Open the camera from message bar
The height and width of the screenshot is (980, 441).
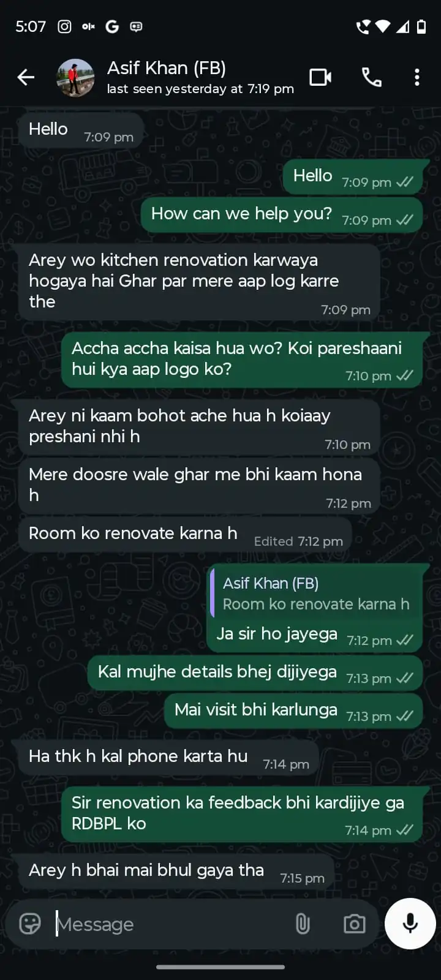[354, 924]
